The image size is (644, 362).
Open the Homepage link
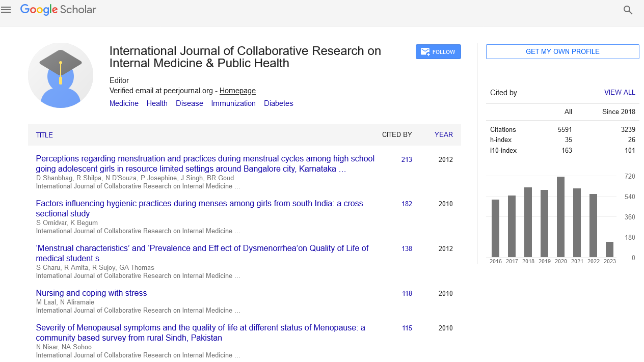(237, 91)
